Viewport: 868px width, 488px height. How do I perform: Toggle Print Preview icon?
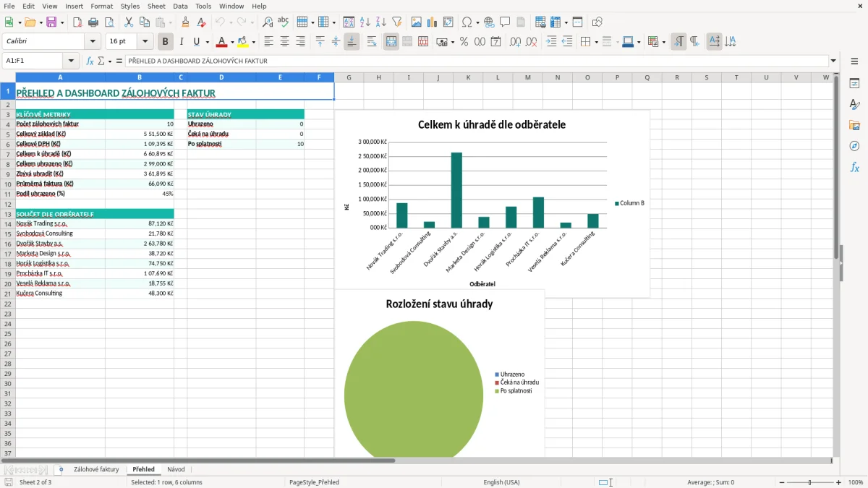109,22
